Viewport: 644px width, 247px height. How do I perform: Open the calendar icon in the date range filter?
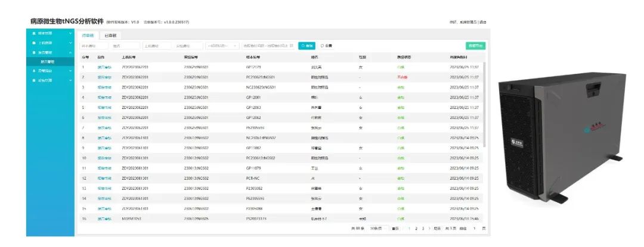click(292, 45)
